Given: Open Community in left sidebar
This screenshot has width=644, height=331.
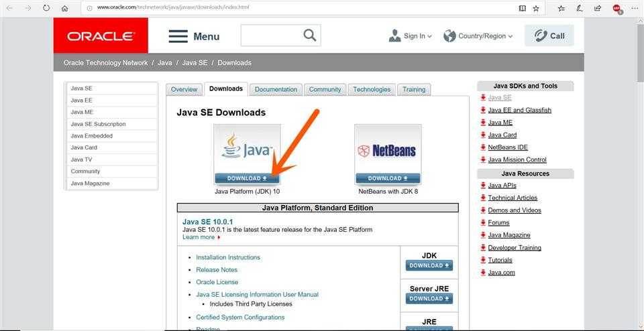Looking at the screenshot, I should click(111, 172).
